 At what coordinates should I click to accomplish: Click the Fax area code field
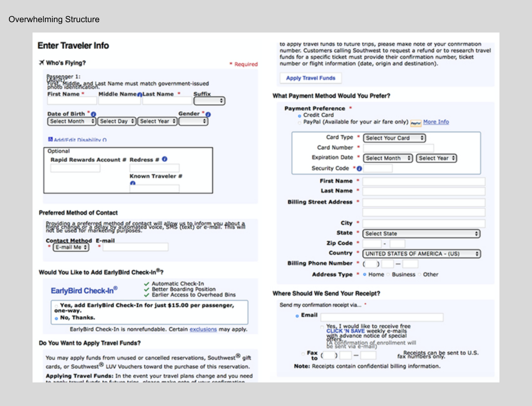pos(329,356)
